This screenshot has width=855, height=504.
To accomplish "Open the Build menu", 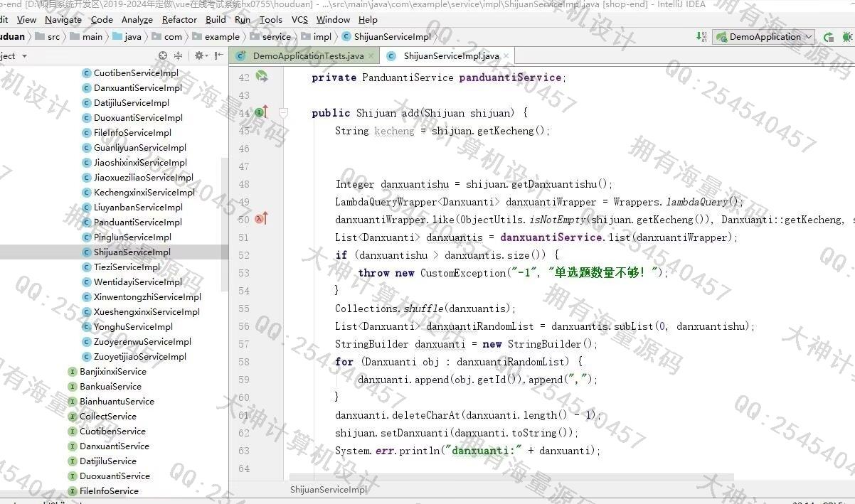I will click(216, 20).
